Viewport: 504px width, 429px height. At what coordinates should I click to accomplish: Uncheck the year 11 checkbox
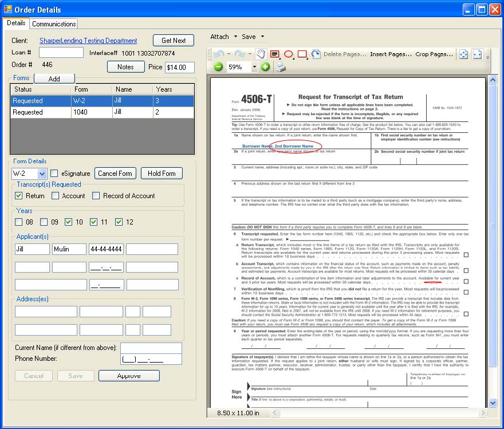point(93,222)
